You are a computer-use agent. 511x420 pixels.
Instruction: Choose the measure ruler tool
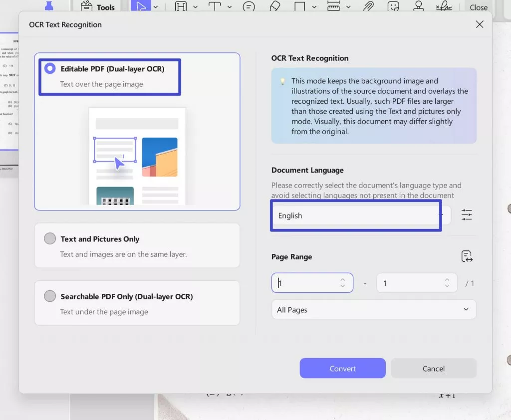pos(333,6)
